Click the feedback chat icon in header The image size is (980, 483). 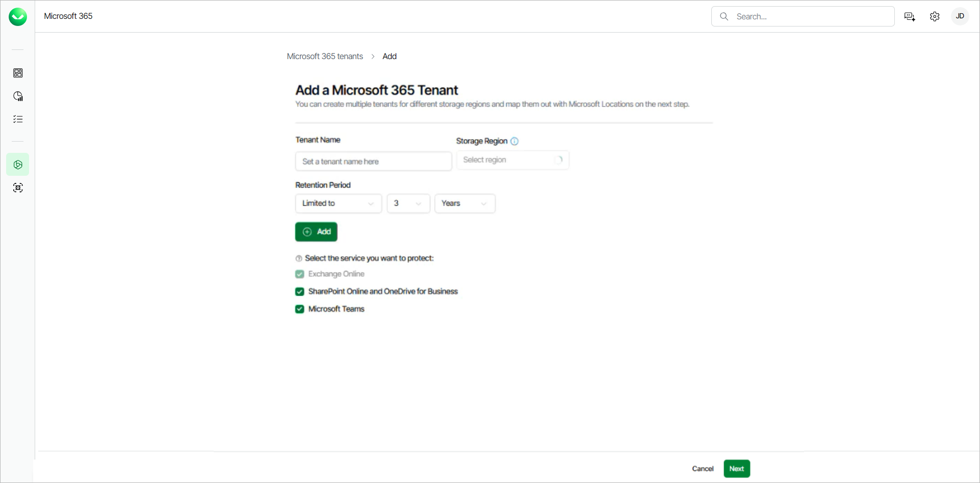910,17
